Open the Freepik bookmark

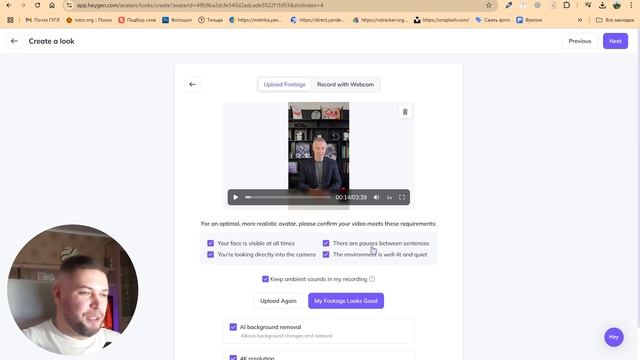(x=529, y=20)
